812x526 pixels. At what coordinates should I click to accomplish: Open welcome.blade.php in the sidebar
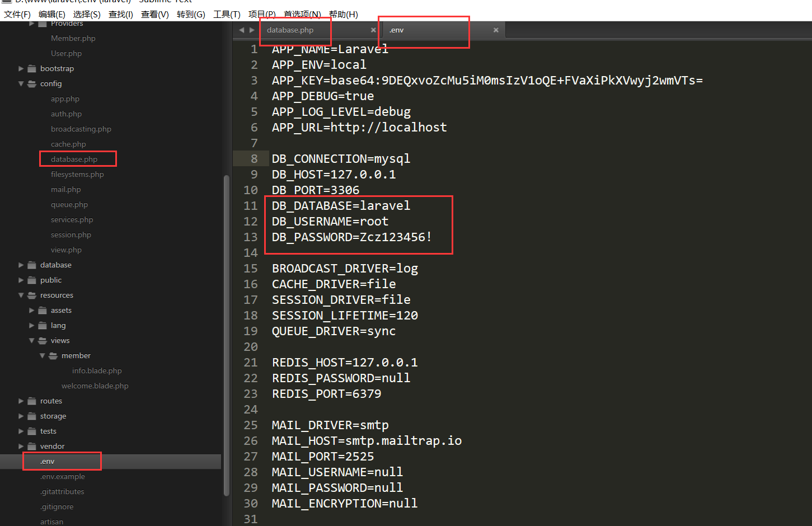coord(95,386)
